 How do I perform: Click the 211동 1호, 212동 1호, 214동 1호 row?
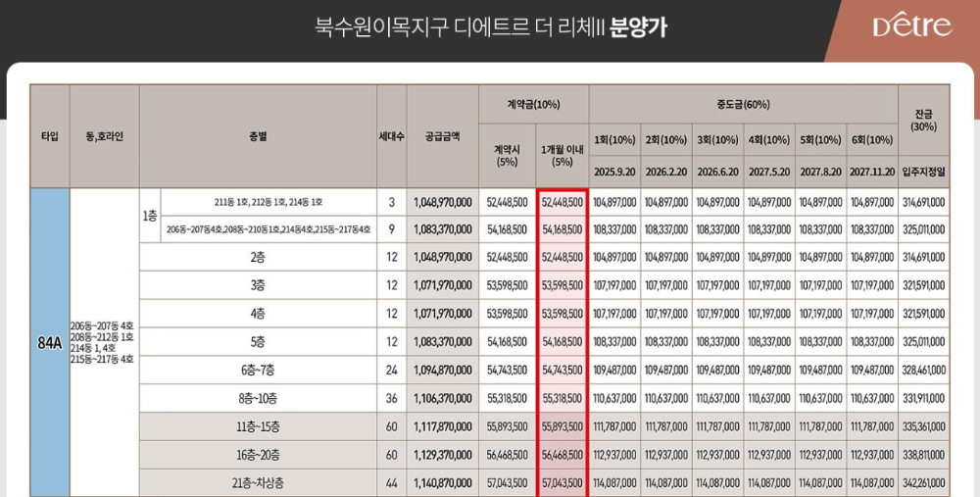269,202
